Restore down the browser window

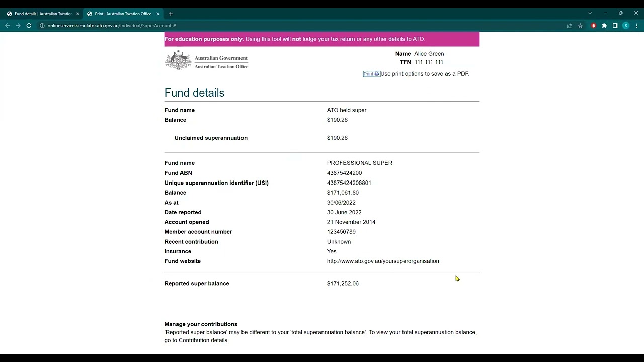pyautogui.click(x=621, y=13)
